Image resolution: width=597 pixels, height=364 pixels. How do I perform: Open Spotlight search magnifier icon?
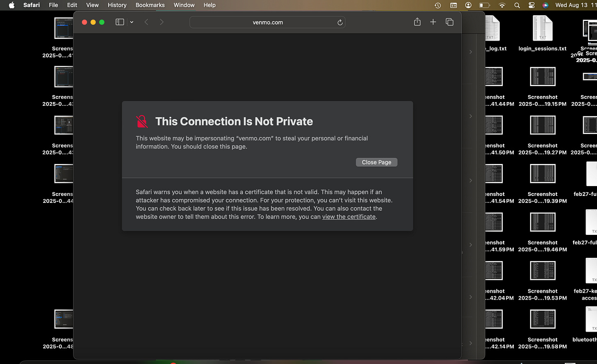pos(517,5)
